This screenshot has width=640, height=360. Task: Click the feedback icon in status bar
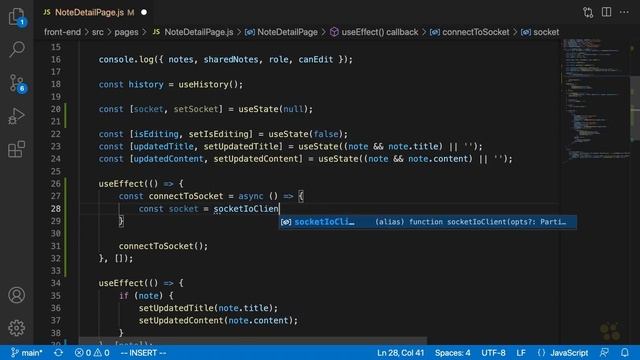pos(604,353)
